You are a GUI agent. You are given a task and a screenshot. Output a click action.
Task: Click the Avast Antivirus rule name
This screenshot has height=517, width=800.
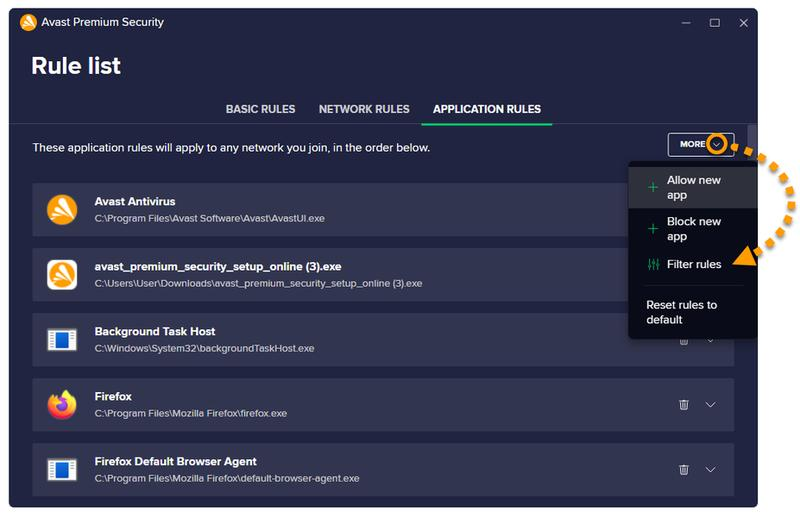(135, 202)
